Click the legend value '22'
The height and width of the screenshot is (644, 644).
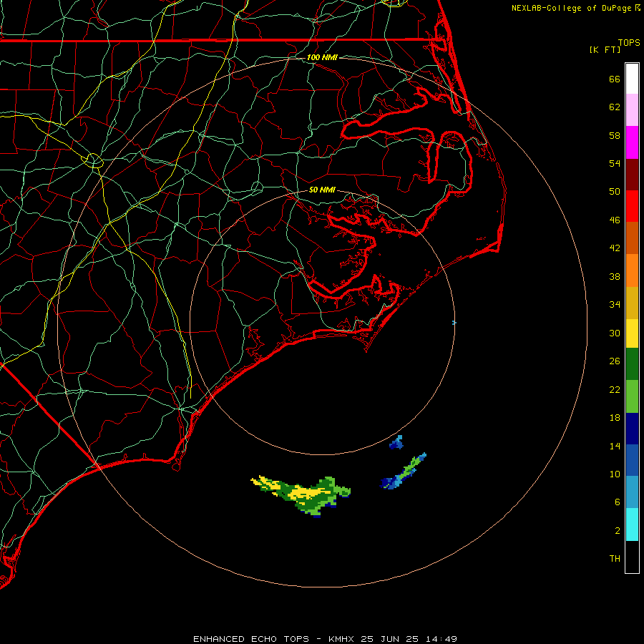pos(615,390)
